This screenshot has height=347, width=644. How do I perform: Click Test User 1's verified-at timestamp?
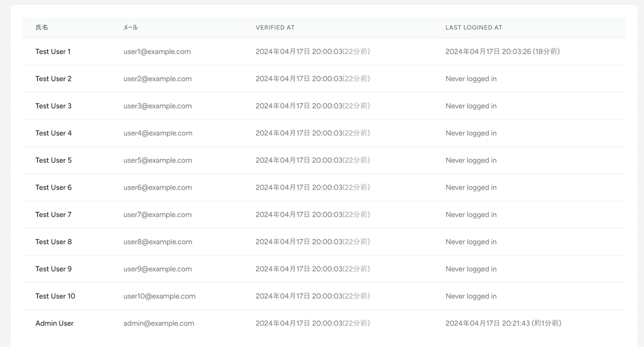(x=313, y=52)
